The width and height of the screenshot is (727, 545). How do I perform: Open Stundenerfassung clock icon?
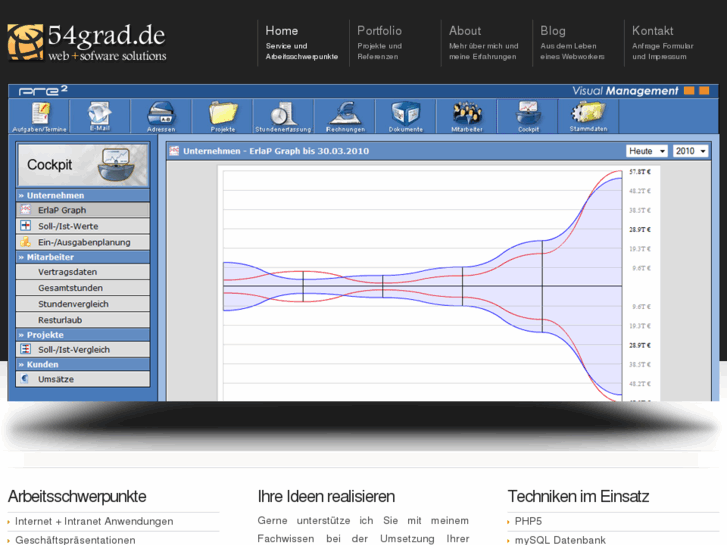[x=283, y=116]
